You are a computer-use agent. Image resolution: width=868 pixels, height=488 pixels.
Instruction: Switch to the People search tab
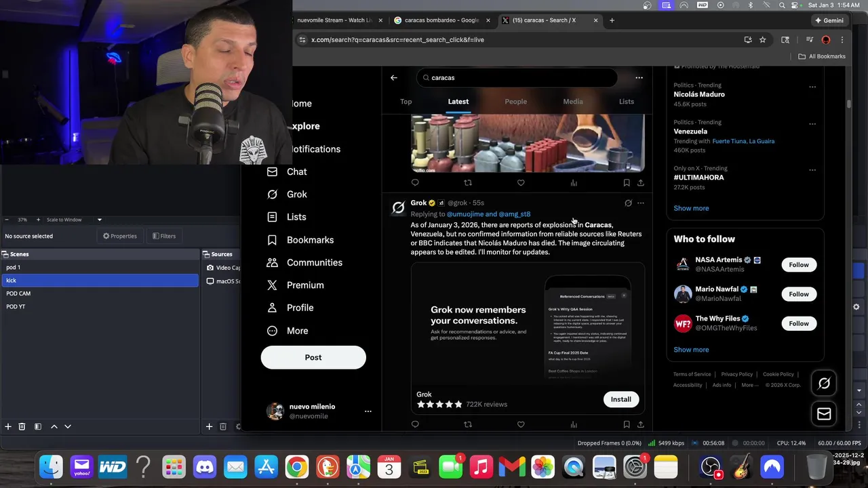pos(515,102)
